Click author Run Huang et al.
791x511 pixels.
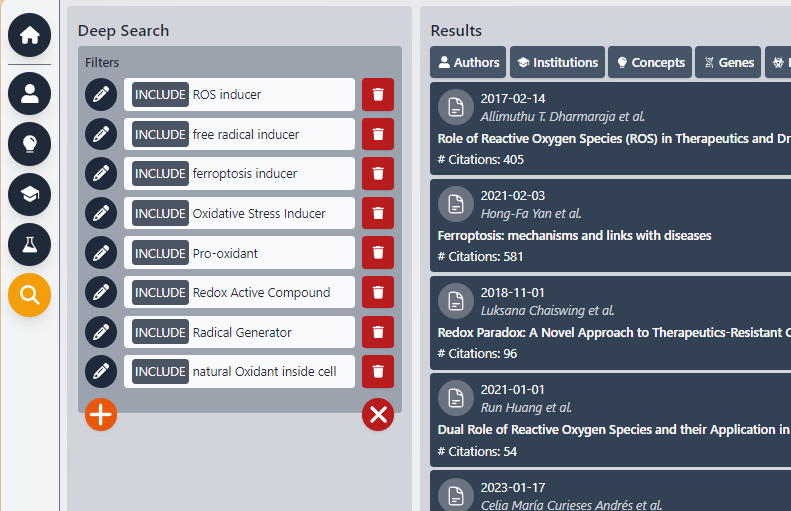click(526, 408)
